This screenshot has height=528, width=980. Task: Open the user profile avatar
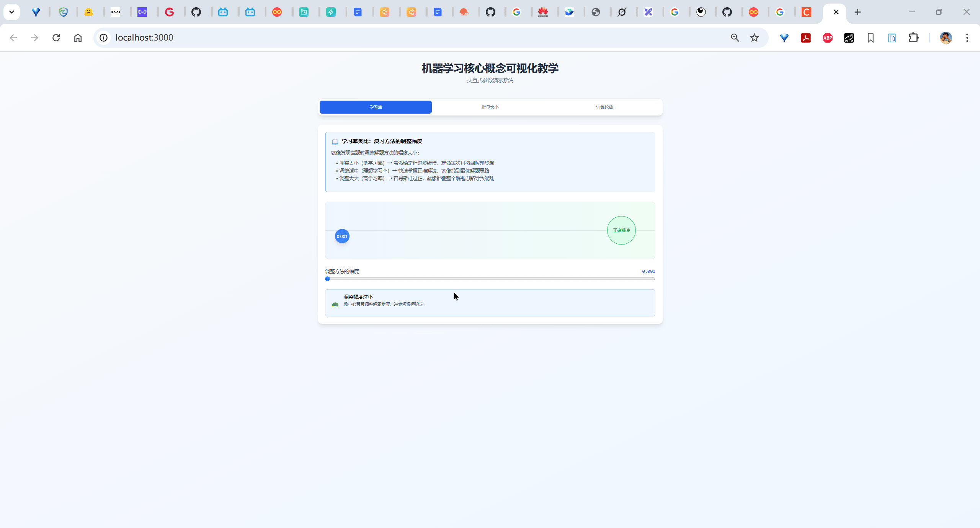click(946, 37)
